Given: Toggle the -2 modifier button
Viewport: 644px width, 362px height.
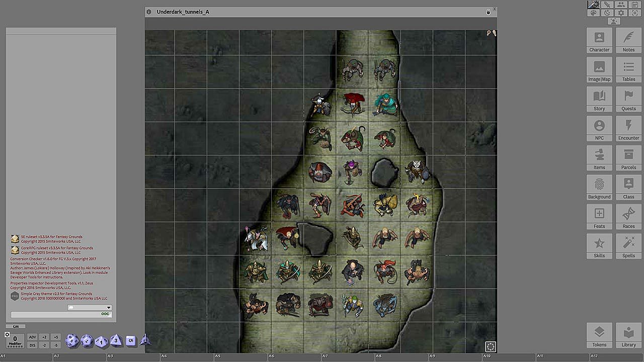Looking at the screenshot, I should pyautogui.click(x=44, y=345).
